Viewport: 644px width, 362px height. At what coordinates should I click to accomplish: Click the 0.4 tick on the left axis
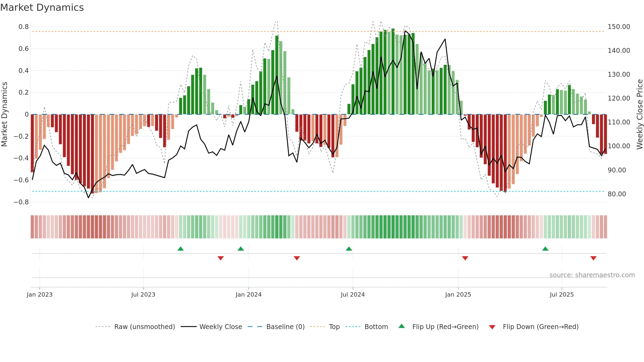coord(24,71)
